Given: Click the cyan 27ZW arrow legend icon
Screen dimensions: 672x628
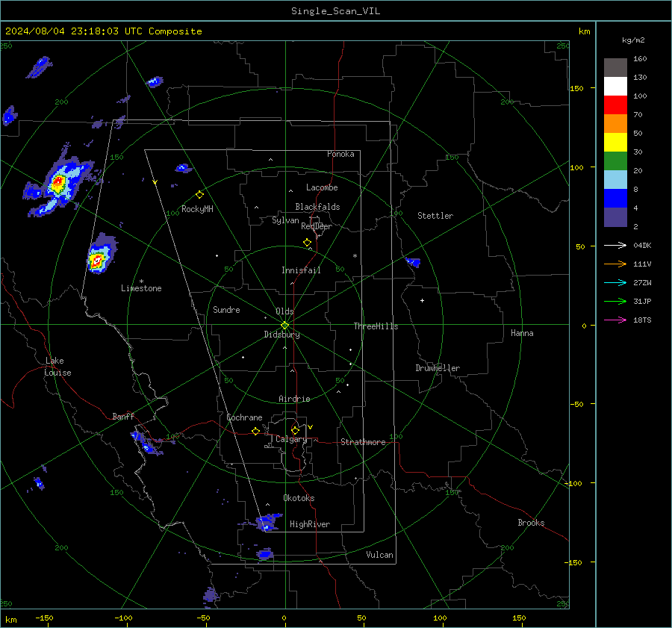Looking at the screenshot, I should click(x=615, y=282).
